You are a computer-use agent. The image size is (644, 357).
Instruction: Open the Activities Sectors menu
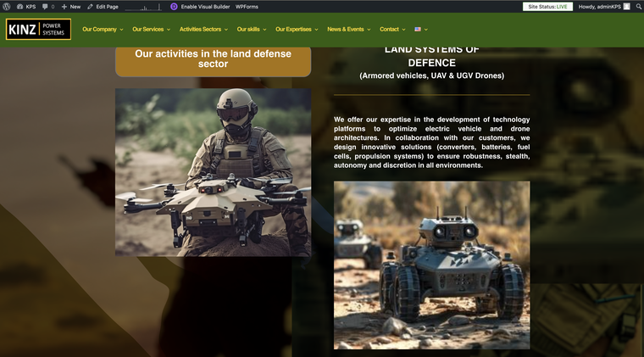pyautogui.click(x=200, y=29)
